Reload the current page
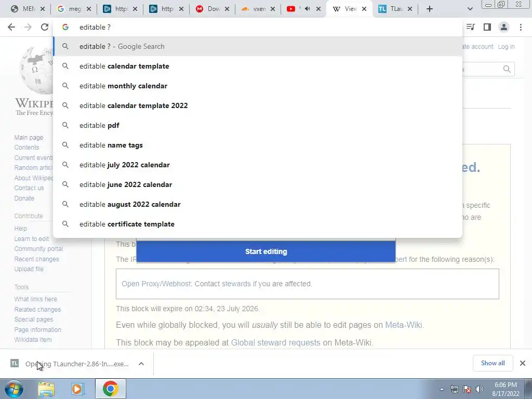This screenshot has height=399, width=532. click(x=45, y=27)
